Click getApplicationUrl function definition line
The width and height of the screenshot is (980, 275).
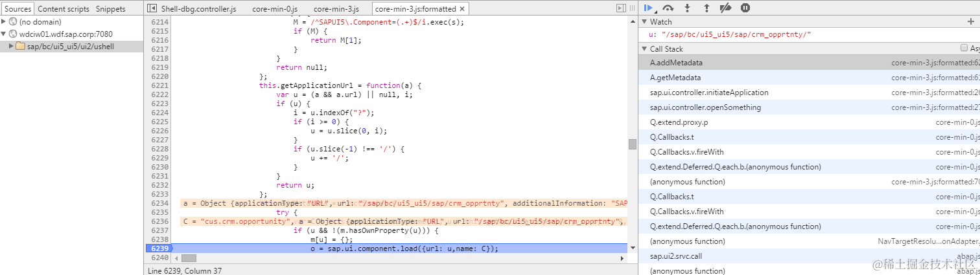click(x=341, y=85)
